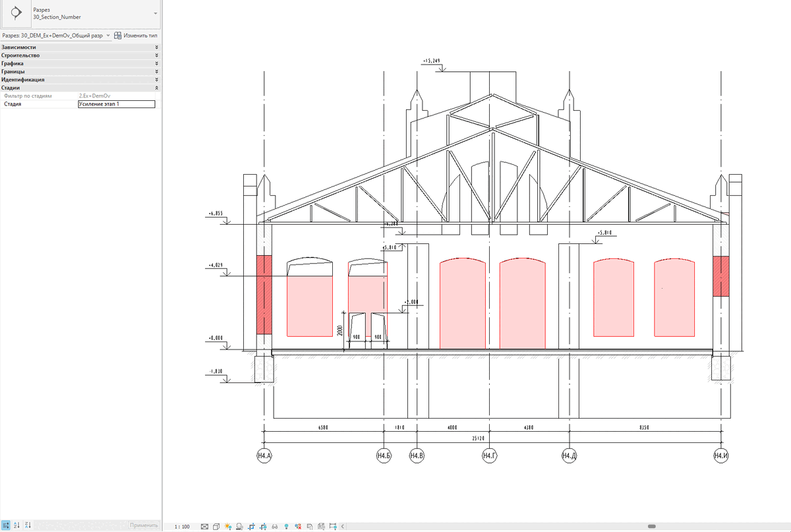Toggle Sun Path icon
Screen dimensions: 791x532
[x=228, y=527]
